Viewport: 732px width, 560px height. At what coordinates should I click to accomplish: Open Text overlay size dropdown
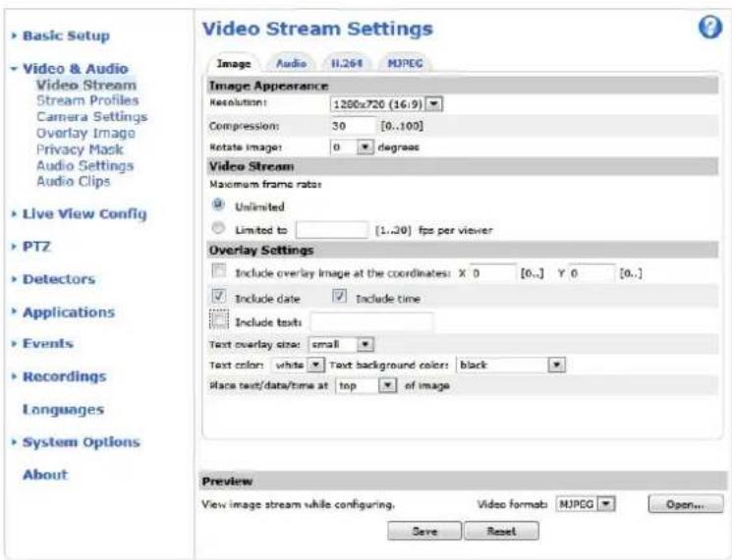pos(341,345)
